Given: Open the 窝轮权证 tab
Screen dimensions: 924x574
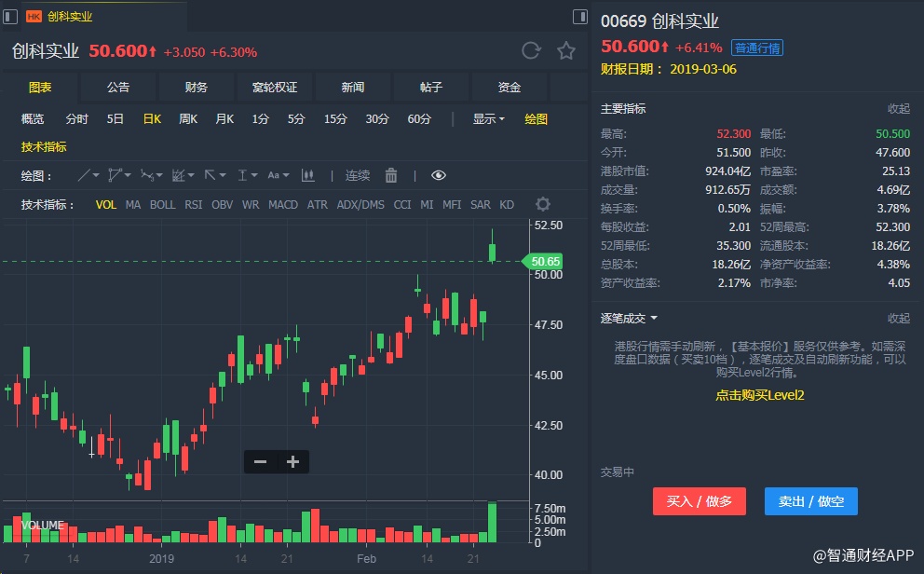Looking at the screenshot, I should pyautogui.click(x=275, y=88).
